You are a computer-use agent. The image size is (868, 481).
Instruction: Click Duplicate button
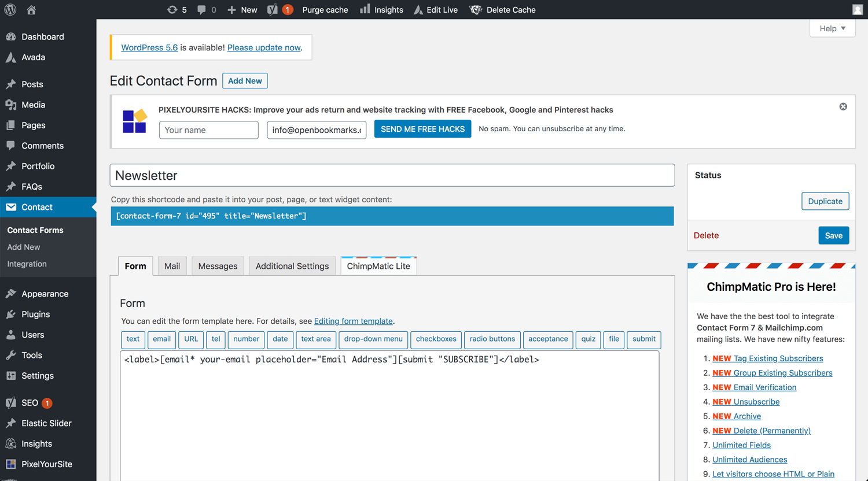[825, 201]
